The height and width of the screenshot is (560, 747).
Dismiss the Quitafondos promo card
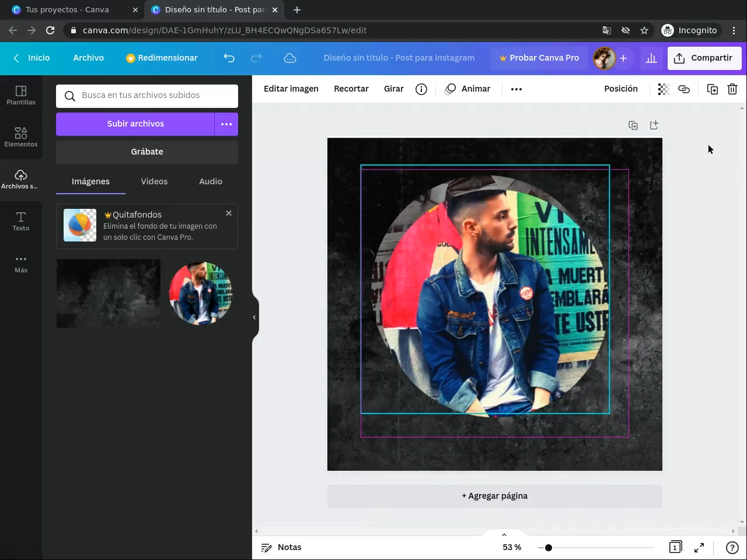pos(229,213)
